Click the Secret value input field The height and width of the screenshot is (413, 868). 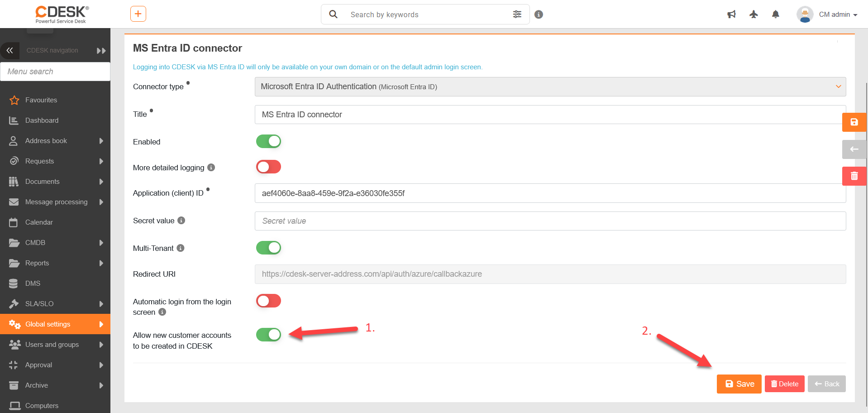pyautogui.click(x=550, y=221)
